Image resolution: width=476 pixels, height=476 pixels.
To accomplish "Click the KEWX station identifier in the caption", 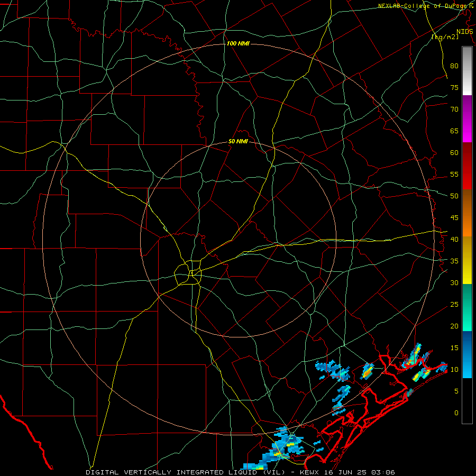I will [309, 472].
